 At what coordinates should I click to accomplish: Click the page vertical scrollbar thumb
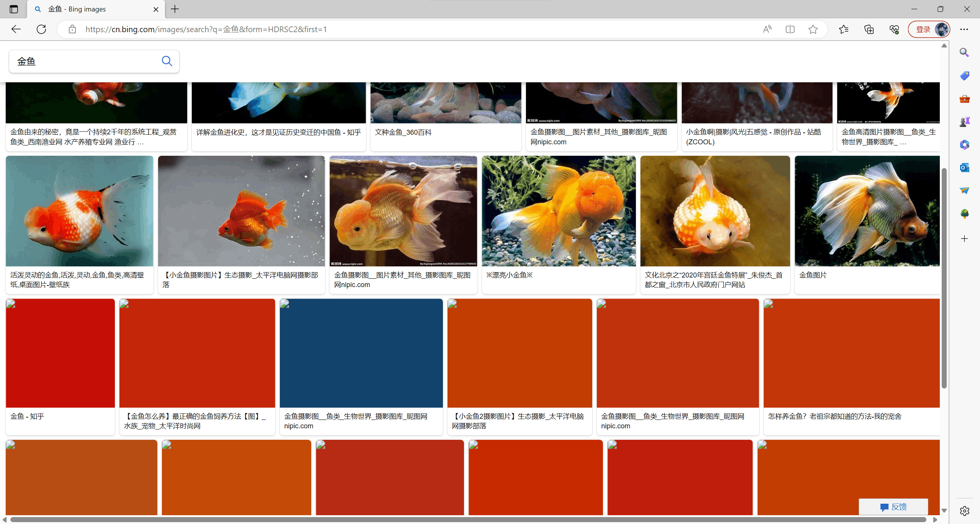[944, 278]
